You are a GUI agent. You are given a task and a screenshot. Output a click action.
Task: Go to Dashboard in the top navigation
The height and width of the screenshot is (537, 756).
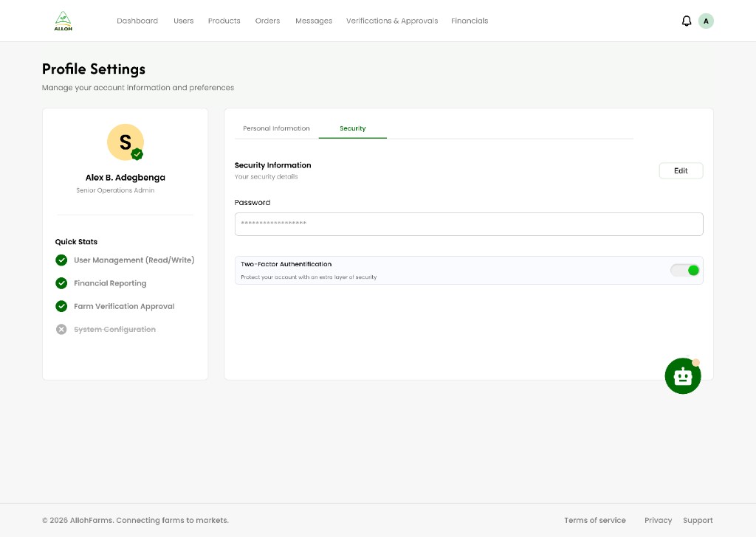pos(137,21)
